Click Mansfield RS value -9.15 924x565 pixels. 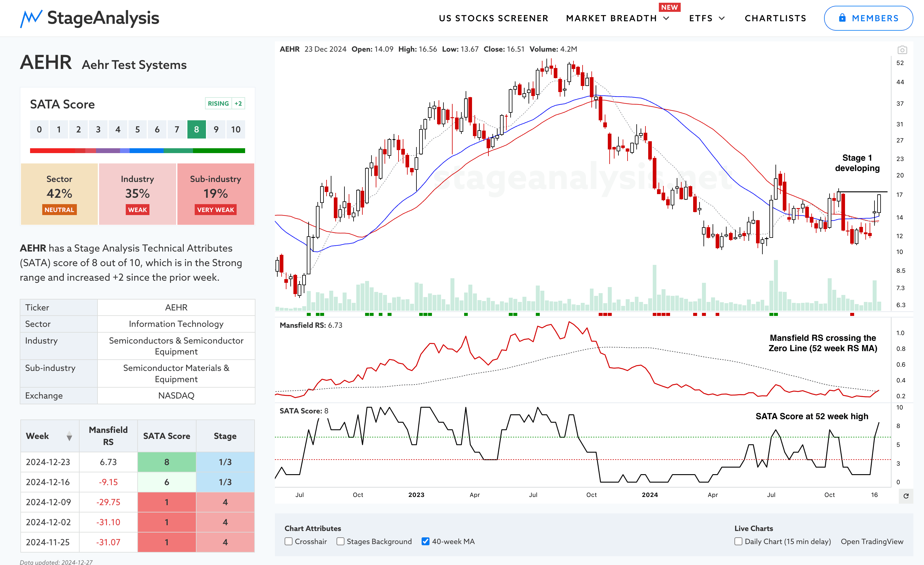click(x=108, y=482)
